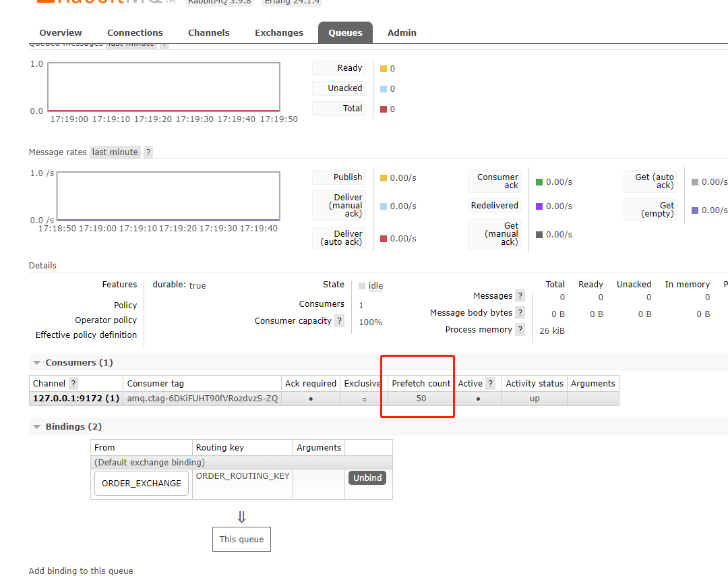Switch to the Overview tab
This screenshot has height=576, width=728.
point(60,32)
